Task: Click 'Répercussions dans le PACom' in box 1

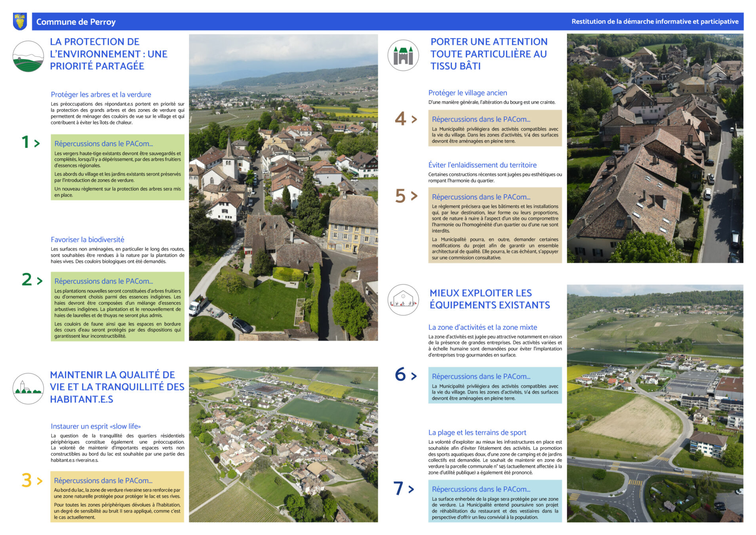Action: pos(104,143)
